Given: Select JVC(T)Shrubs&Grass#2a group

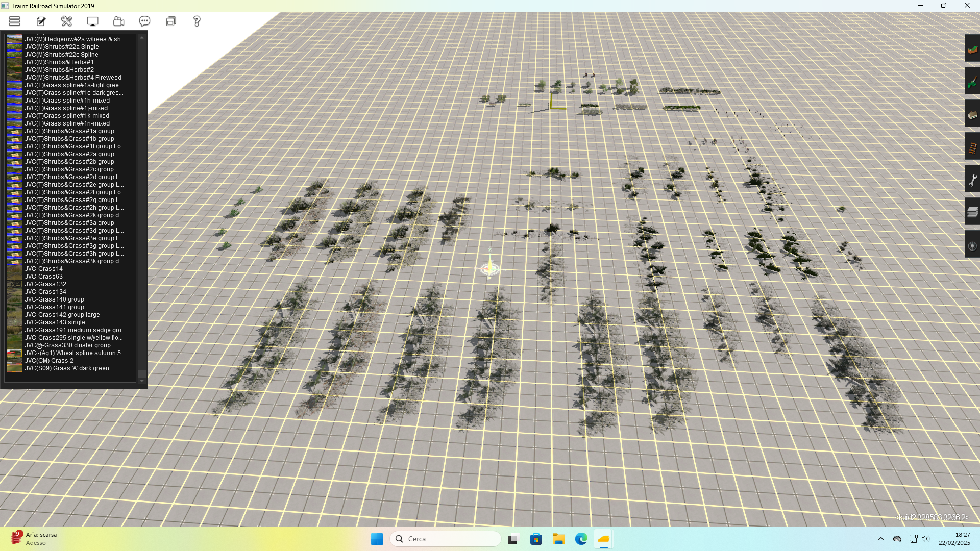Looking at the screenshot, I should (x=69, y=154).
